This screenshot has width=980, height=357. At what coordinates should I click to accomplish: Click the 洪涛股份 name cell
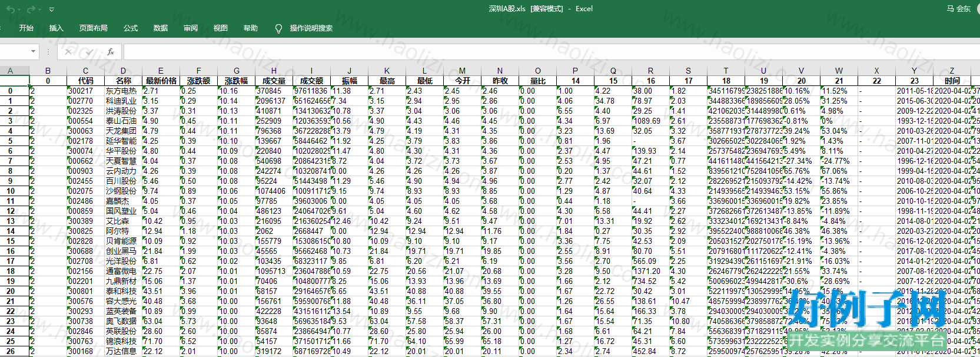[x=123, y=111]
